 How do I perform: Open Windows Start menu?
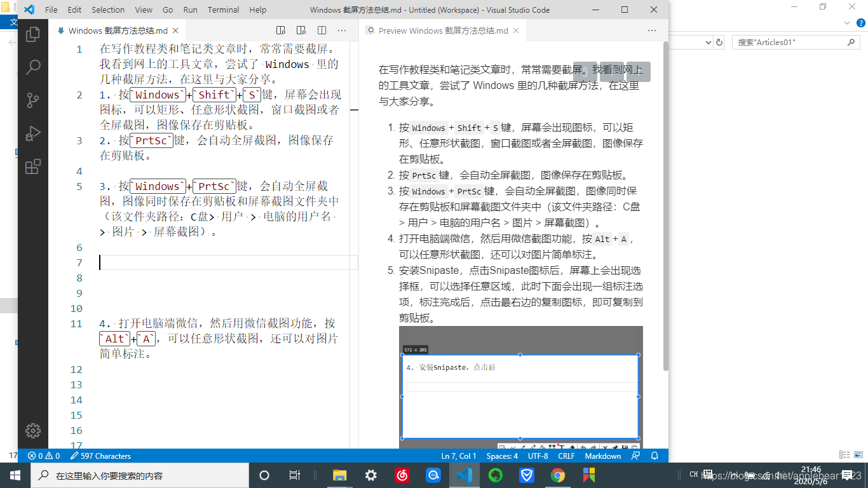[15, 475]
